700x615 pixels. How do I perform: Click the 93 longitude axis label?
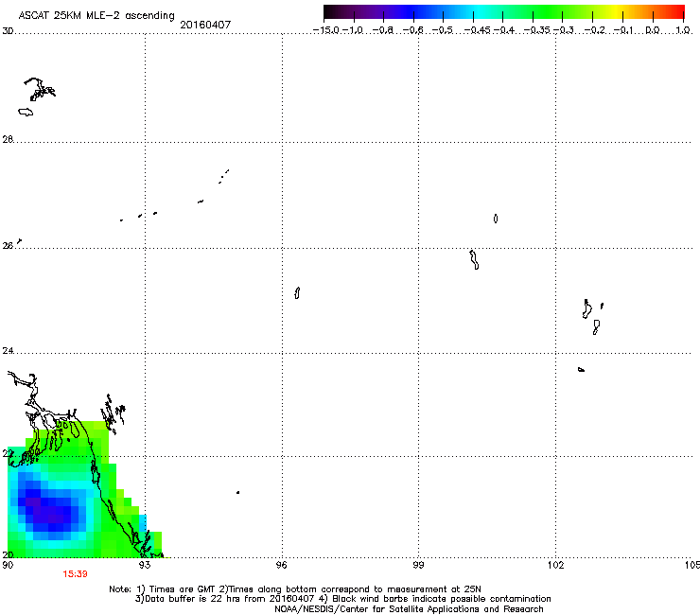pyautogui.click(x=144, y=565)
